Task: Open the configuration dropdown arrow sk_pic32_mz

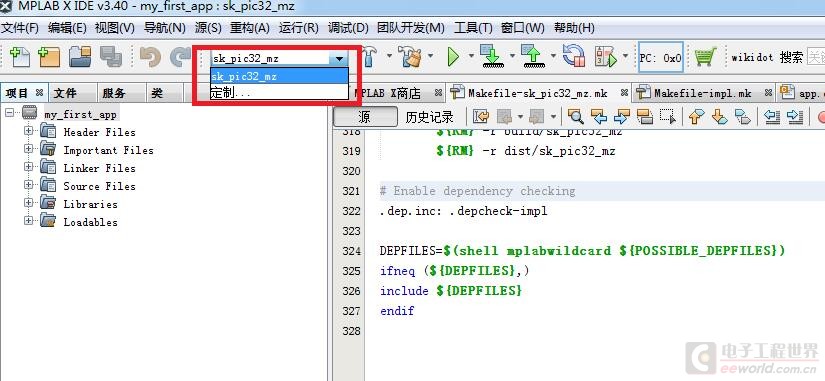Action: pyautogui.click(x=339, y=58)
